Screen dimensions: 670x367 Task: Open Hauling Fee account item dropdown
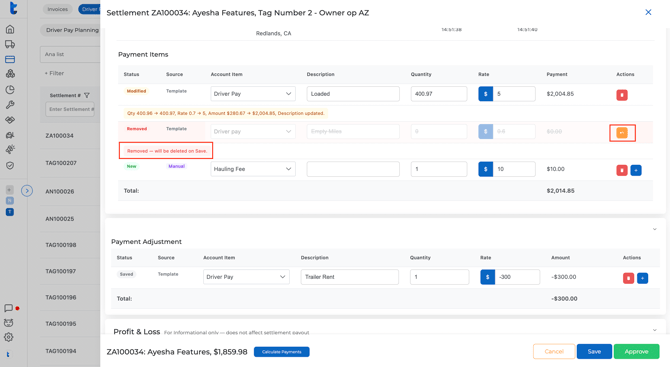[x=253, y=169]
